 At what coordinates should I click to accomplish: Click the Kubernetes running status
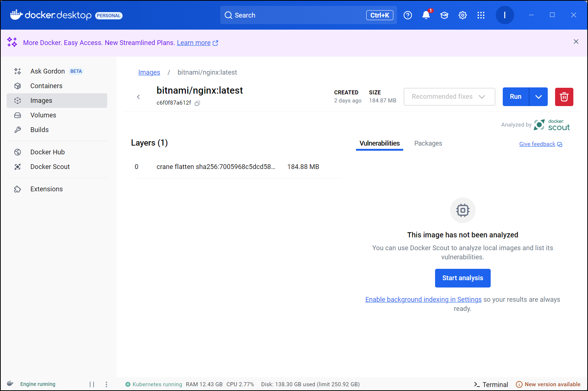[154, 384]
